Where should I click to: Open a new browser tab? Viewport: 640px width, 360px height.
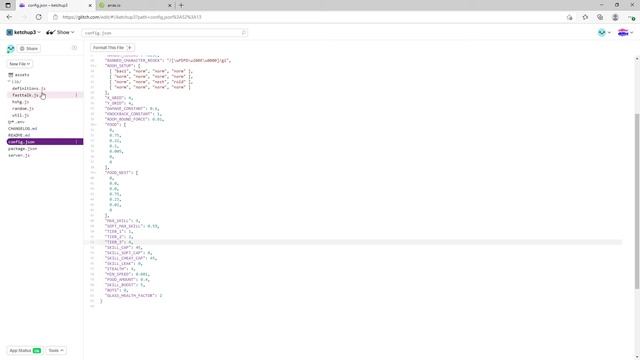[181, 5]
